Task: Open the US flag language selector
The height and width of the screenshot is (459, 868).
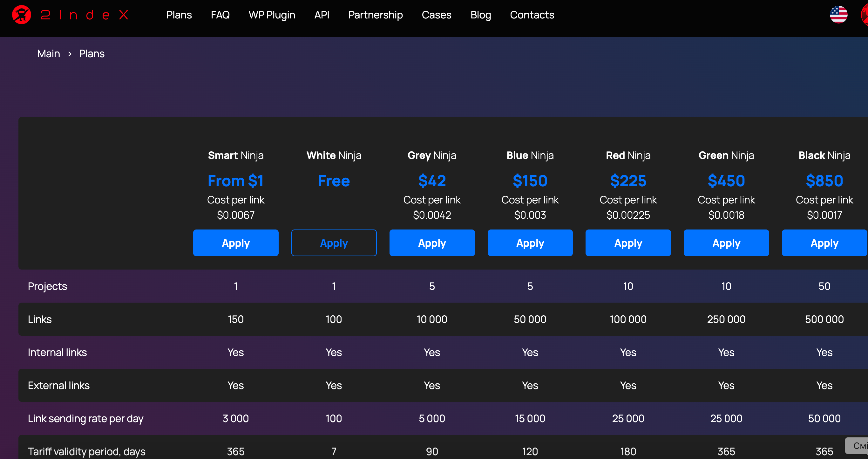Action: point(838,15)
